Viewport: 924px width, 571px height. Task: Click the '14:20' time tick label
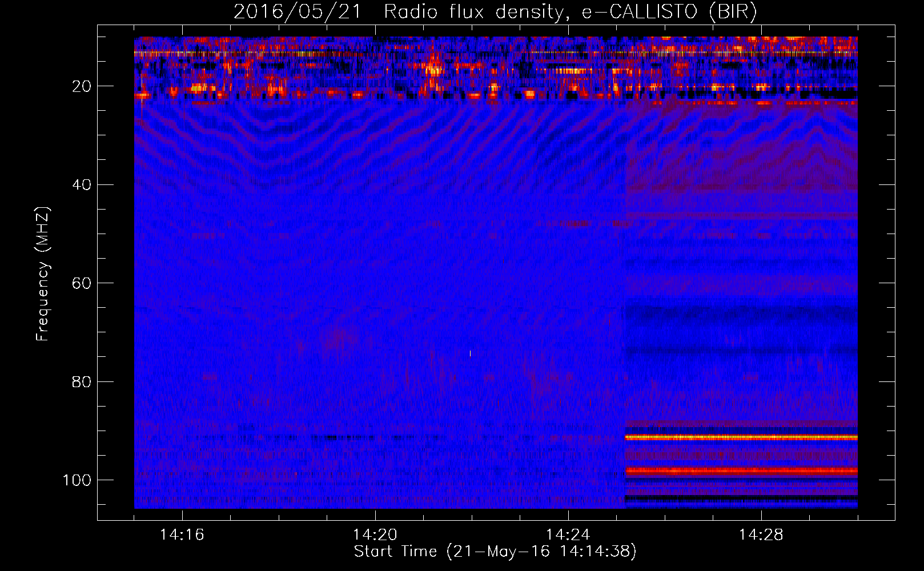[x=375, y=535]
